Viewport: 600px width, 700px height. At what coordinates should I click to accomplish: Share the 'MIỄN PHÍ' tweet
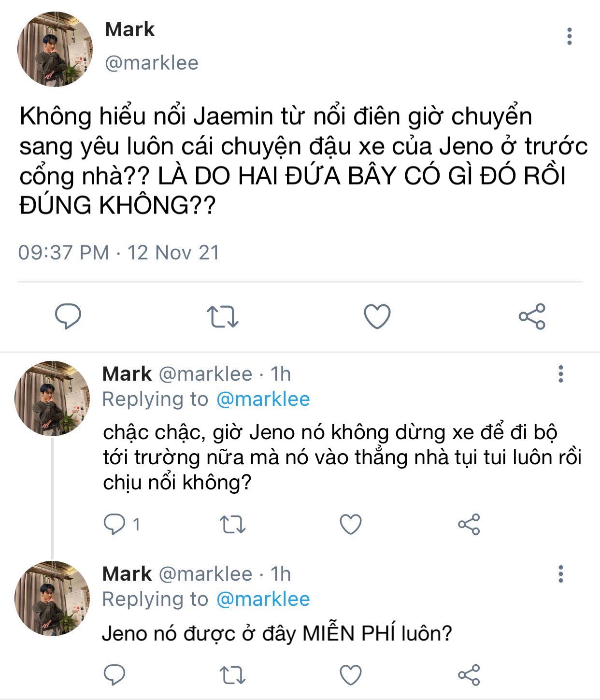pyautogui.click(x=469, y=675)
